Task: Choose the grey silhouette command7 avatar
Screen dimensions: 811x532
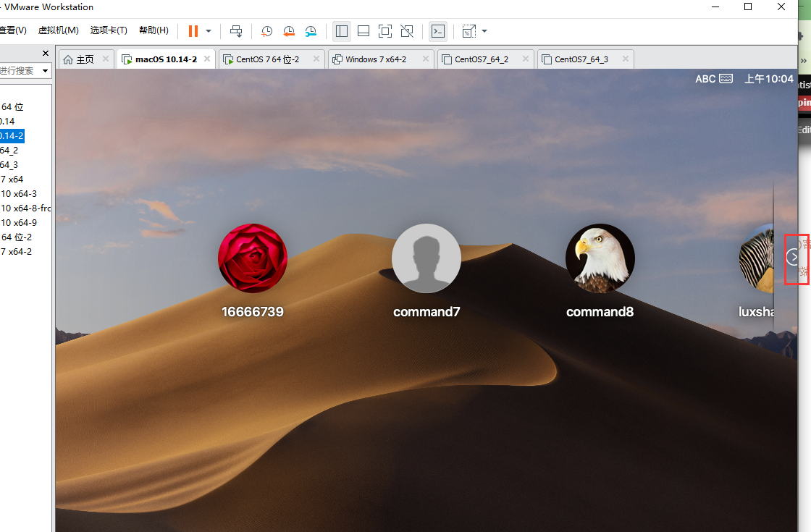Action: point(426,258)
